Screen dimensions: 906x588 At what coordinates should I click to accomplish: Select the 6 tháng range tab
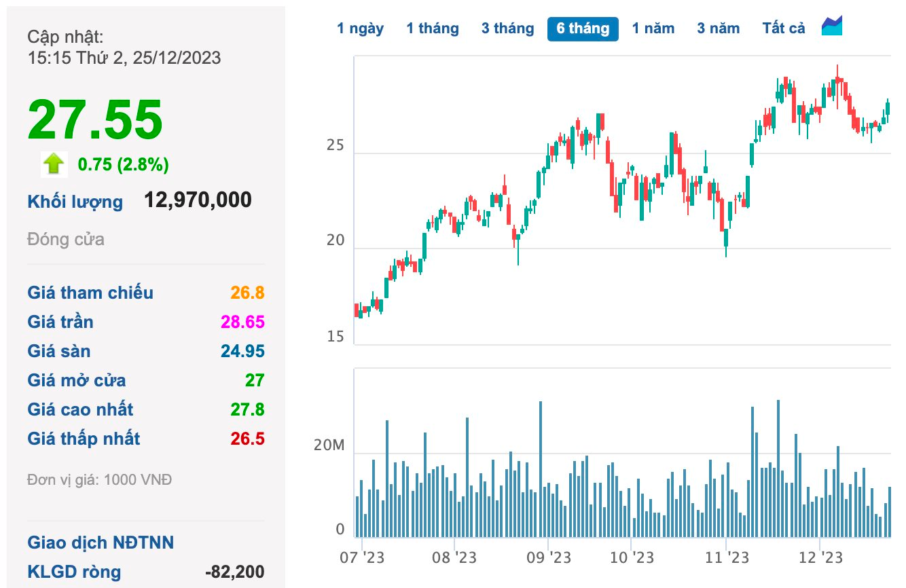pos(583,29)
